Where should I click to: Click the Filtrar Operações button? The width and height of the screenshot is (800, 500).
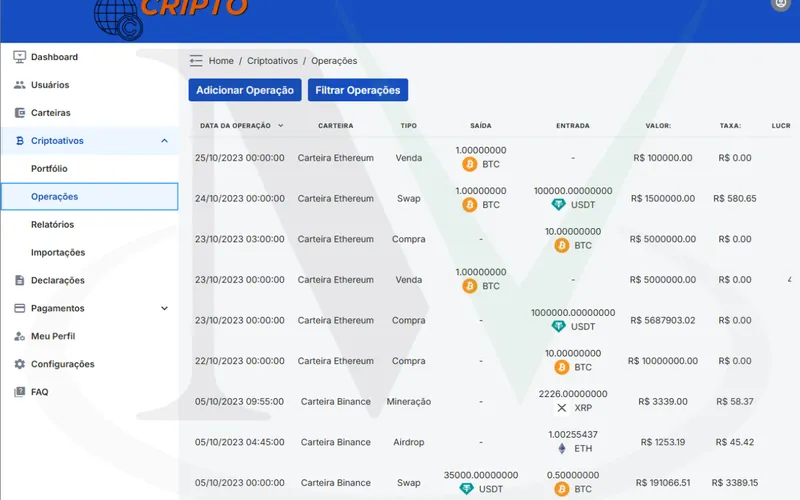click(358, 90)
